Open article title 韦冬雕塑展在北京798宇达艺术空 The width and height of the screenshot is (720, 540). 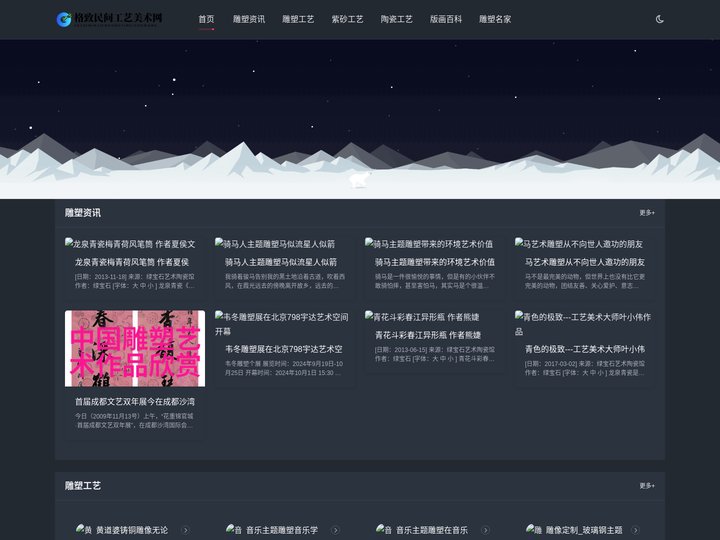(x=284, y=349)
